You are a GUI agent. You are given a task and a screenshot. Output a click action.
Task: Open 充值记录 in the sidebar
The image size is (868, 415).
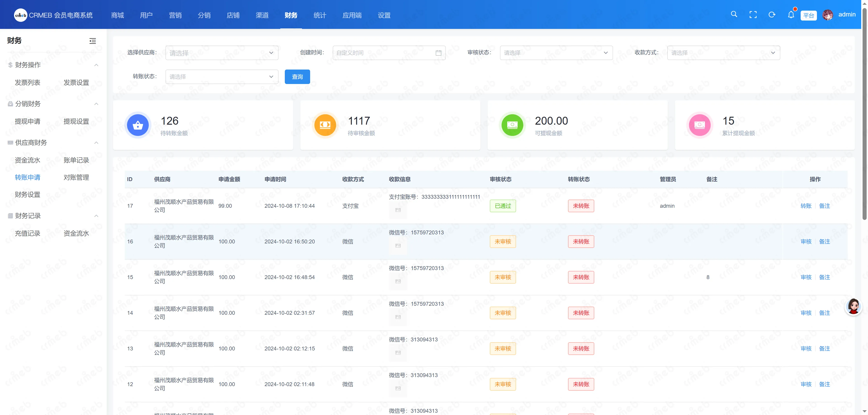point(28,233)
